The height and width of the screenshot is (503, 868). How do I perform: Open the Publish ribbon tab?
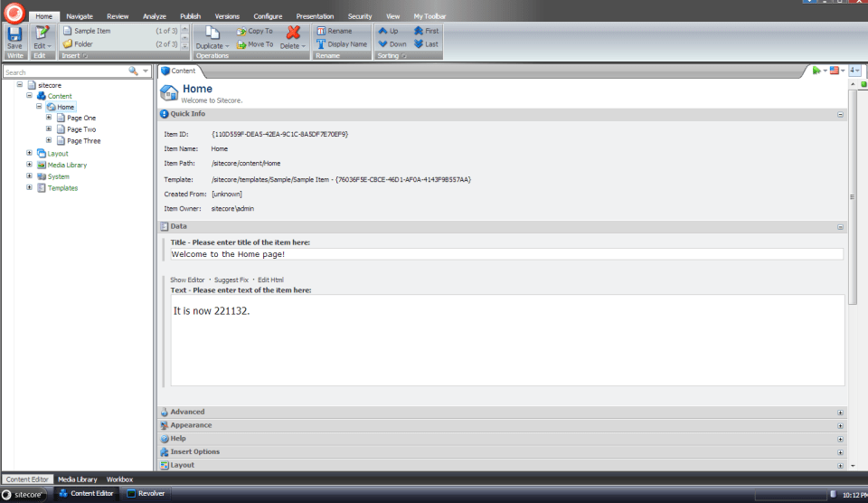(190, 16)
